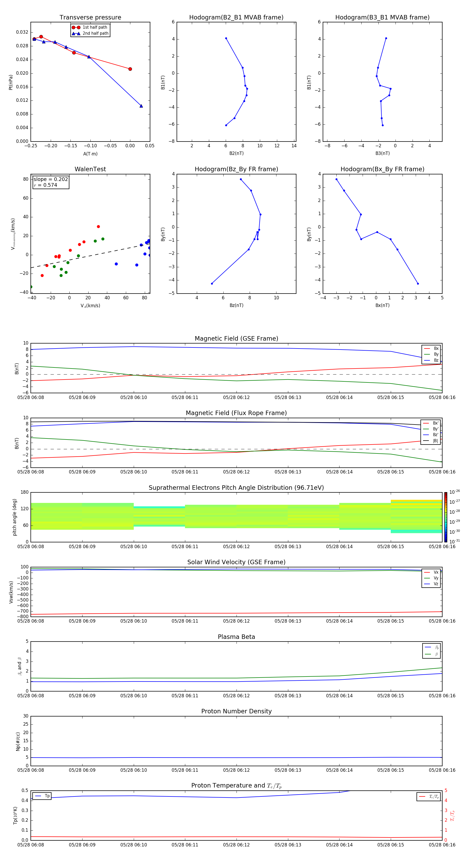Click the 10^-26 label on the color bar
The width and height of the screenshot is (473, 868).
coord(455,492)
